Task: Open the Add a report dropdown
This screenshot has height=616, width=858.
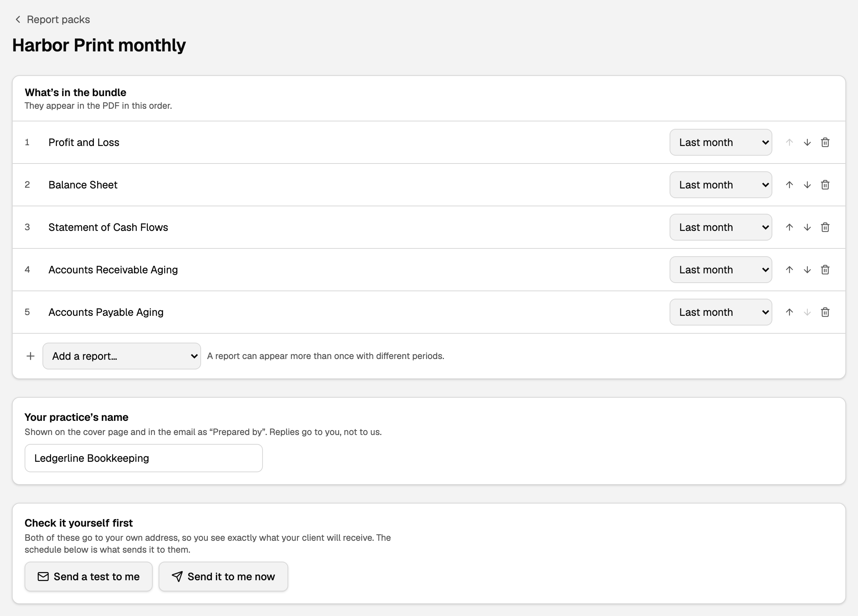Action: click(121, 356)
